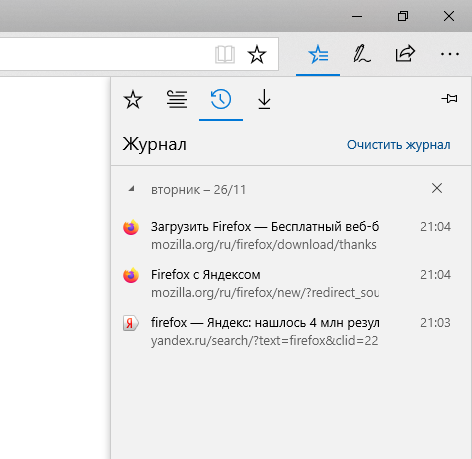The image size is (472, 459).
Task: Delete the вторник – 26/11 history group
Action: point(437,188)
